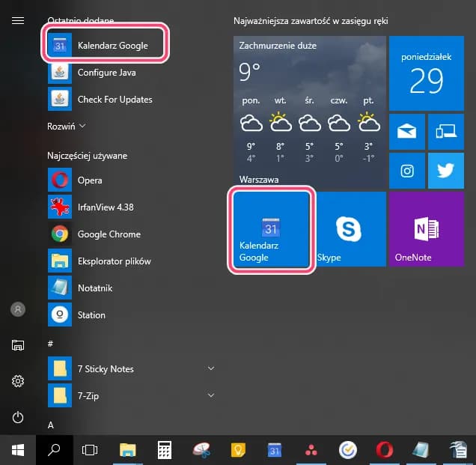Open the Twitter tile
The width and height of the screenshot is (476, 465).
pos(446,171)
